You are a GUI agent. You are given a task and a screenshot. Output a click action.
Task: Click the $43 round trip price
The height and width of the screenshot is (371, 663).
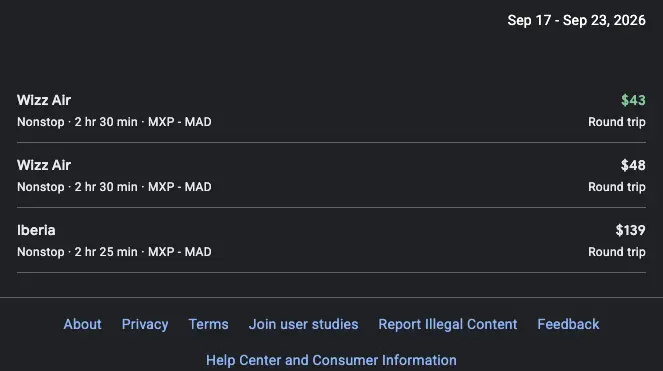click(633, 100)
